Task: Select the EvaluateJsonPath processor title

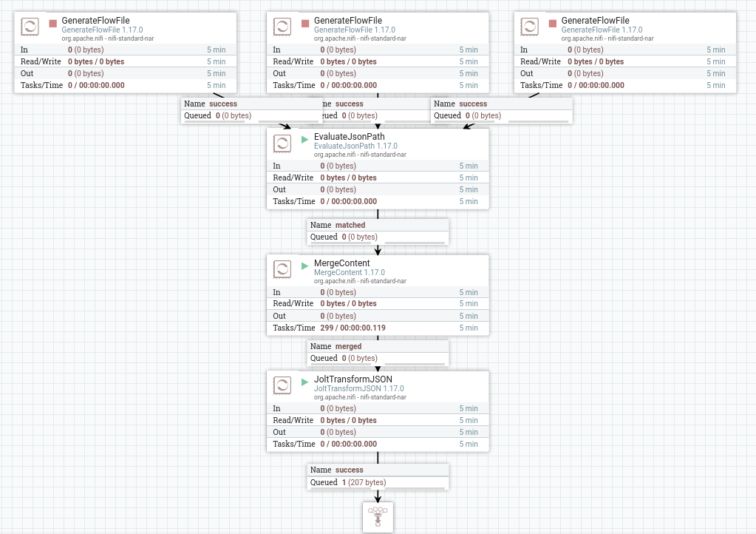Action: [x=350, y=137]
